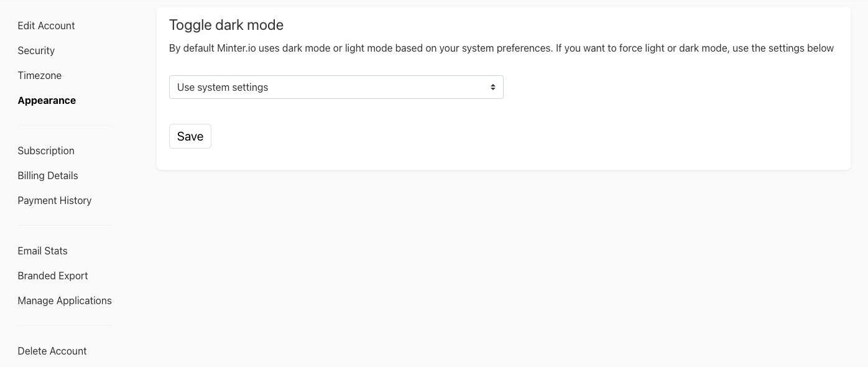868x367 pixels.
Task: Click the divider line below Manage Applications
Action: [65, 325]
